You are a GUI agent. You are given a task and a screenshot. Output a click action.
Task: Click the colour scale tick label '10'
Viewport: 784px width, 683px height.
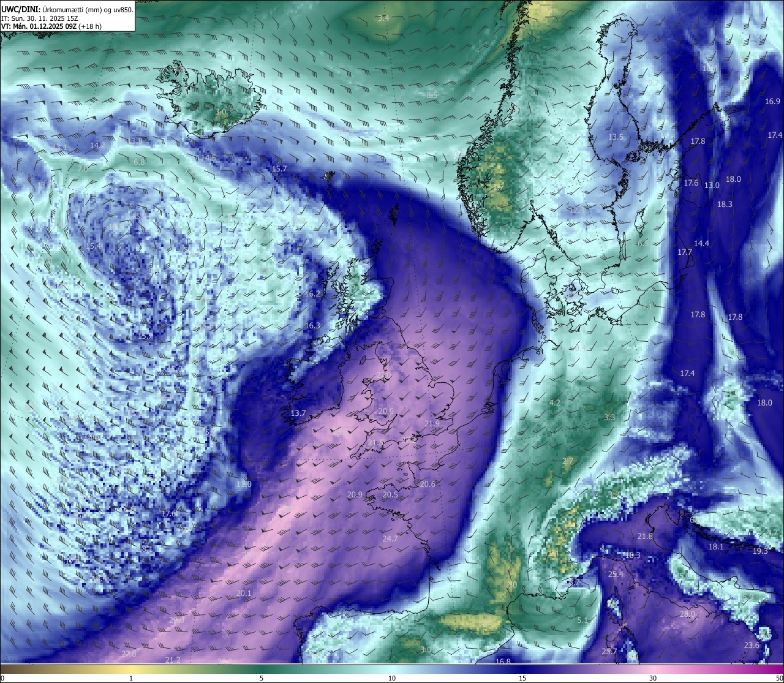[392, 678]
